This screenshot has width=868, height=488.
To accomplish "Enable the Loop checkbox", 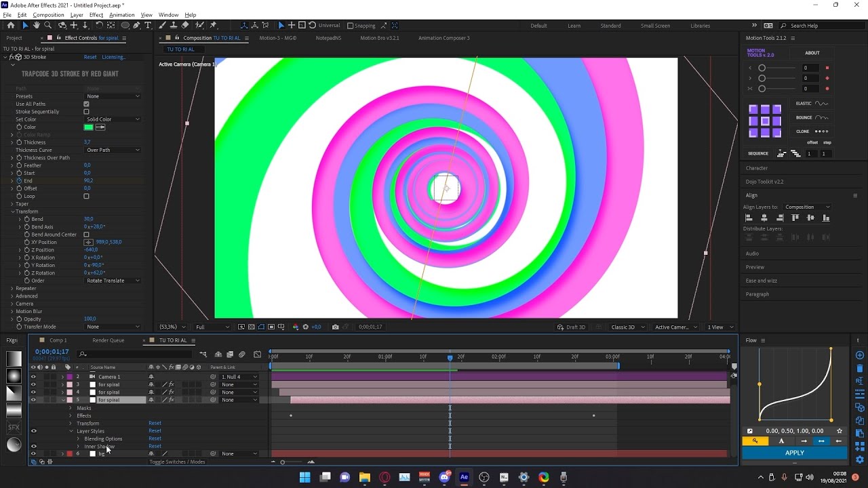I will [86, 196].
